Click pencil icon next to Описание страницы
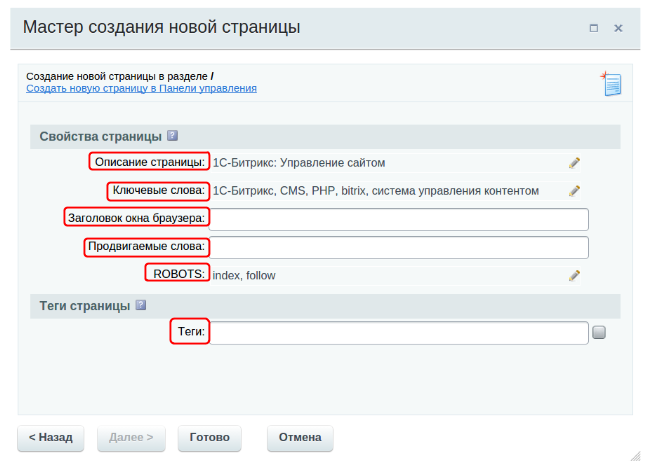This screenshot has width=647, height=464. [574, 163]
